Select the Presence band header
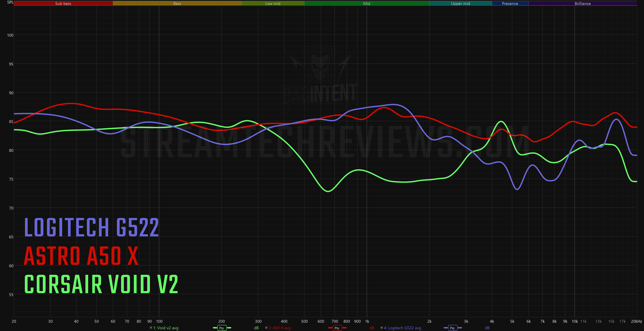 [510, 3]
